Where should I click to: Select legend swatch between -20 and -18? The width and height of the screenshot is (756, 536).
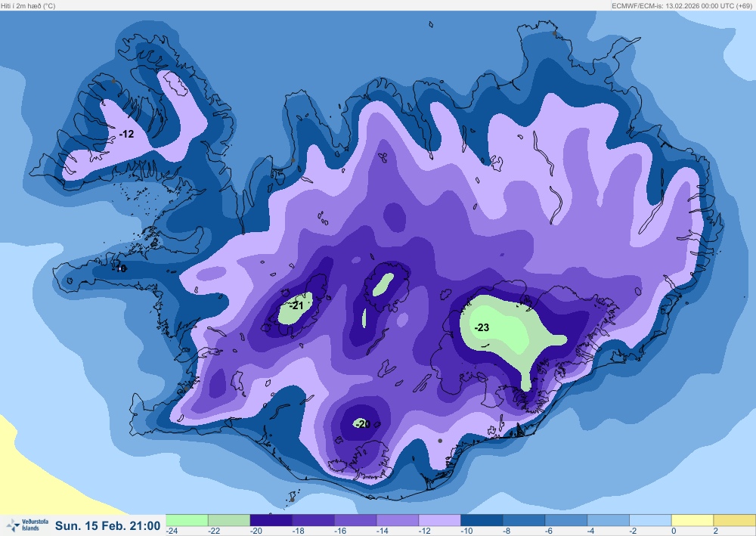point(271,520)
